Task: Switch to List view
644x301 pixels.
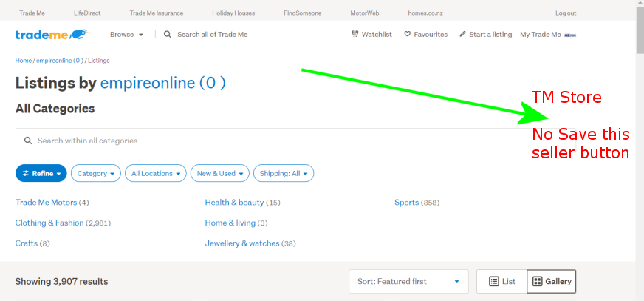Action: coord(501,281)
